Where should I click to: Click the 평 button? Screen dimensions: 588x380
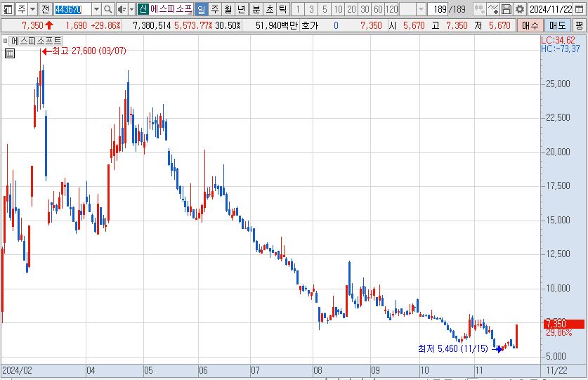pyautogui.click(x=580, y=25)
